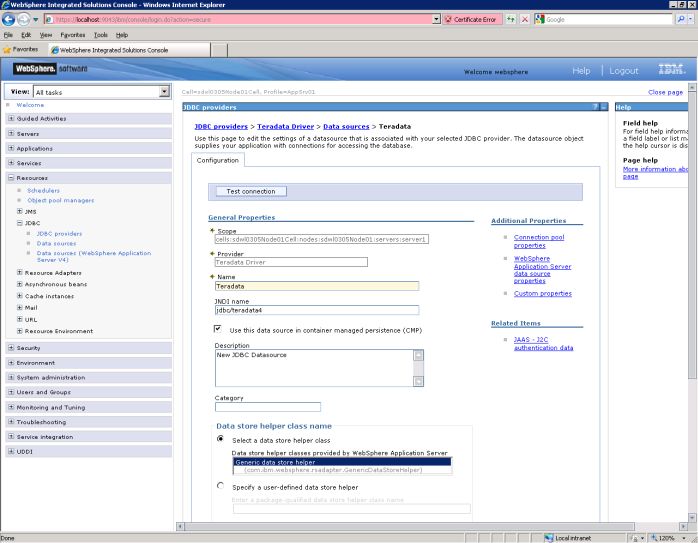The image size is (698, 543).
Task: Open the Data sources navigation link
Action: (56, 243)
